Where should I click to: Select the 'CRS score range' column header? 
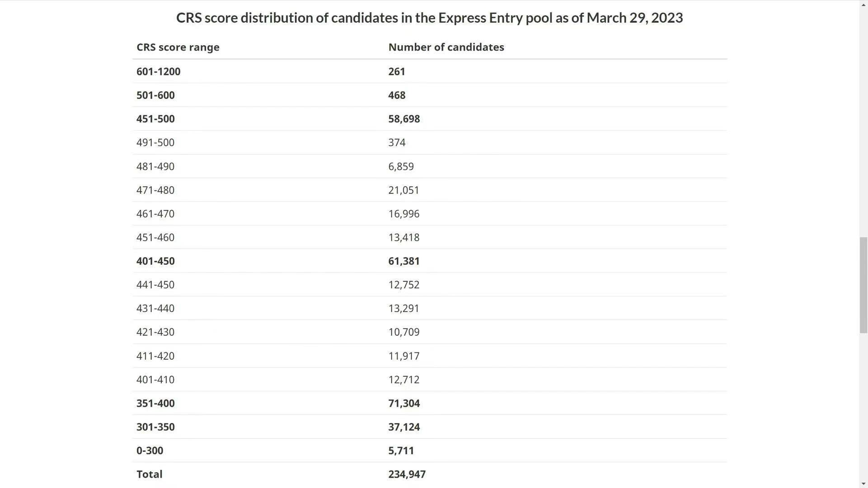178,47
